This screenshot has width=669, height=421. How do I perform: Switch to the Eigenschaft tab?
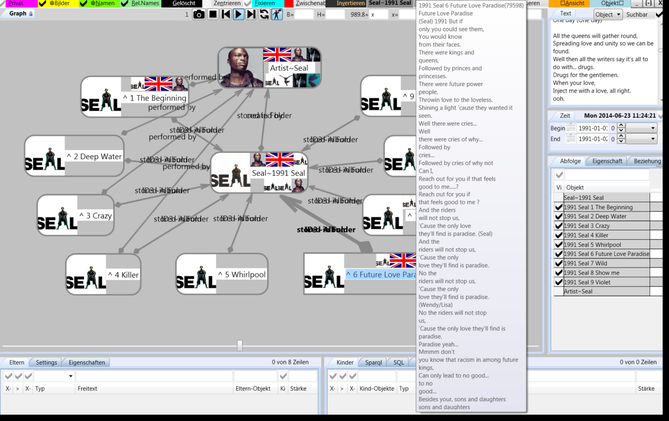607,161
